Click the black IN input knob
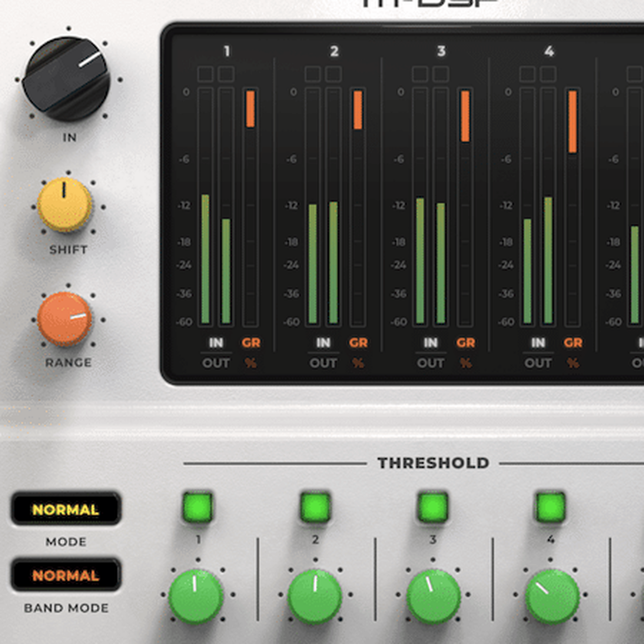The height and width of the screenshot is (644, 644). [x=66, y=79]
